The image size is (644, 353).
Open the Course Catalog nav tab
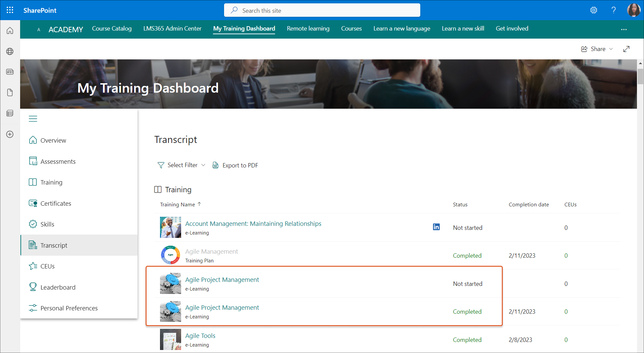coord(112,29)
